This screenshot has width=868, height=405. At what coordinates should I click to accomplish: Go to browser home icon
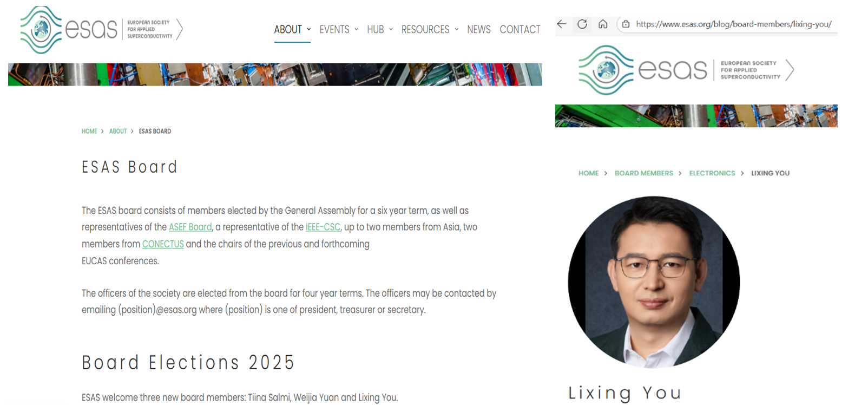[603, 24]
